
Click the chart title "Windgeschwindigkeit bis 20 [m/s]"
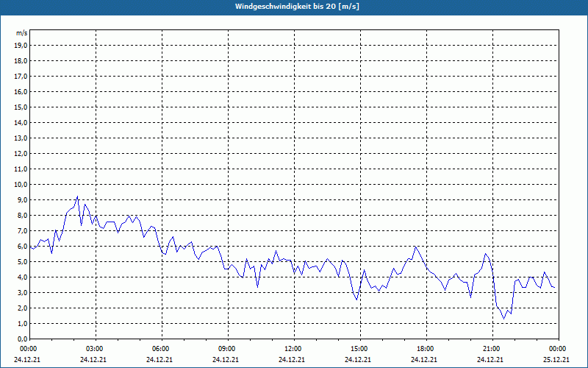click(297, 7)
